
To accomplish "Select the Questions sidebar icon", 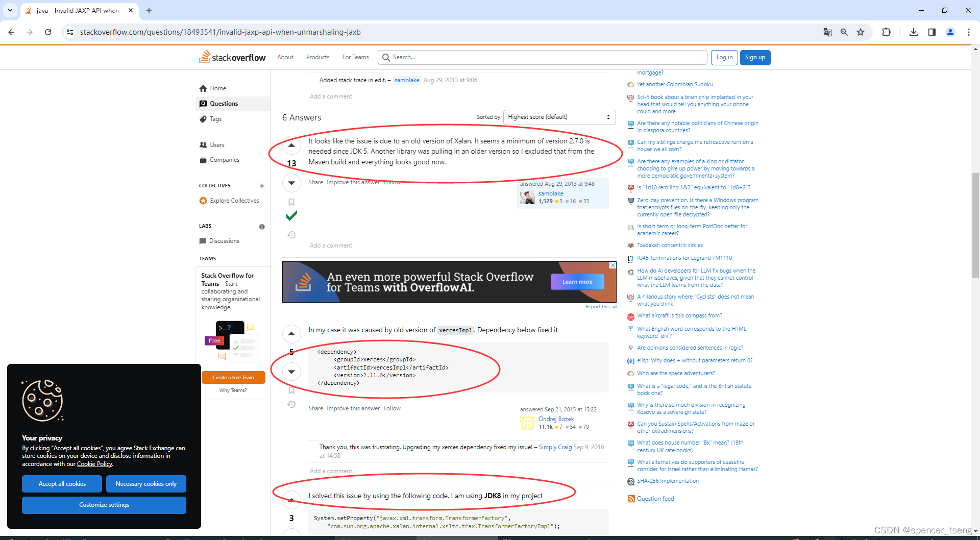I will 204,104.
